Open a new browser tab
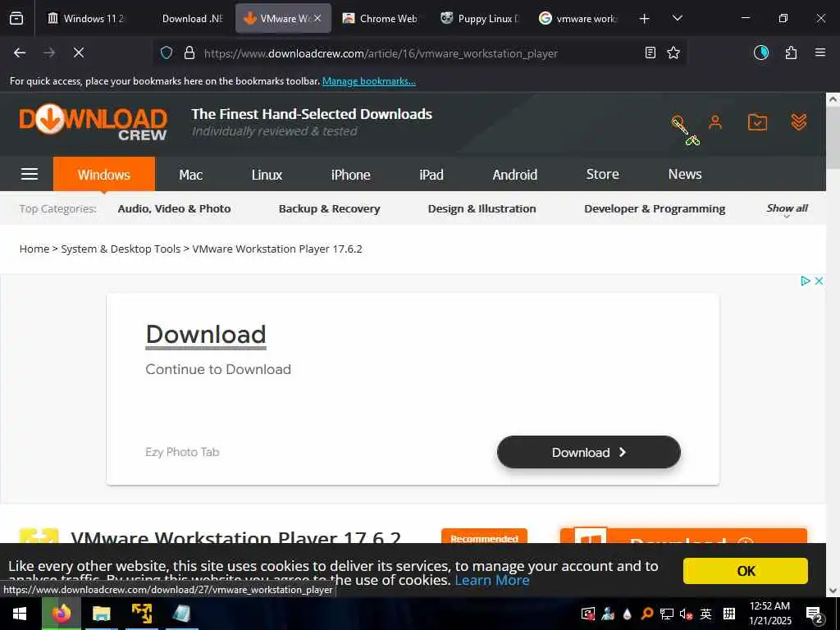 coord(645,19)
